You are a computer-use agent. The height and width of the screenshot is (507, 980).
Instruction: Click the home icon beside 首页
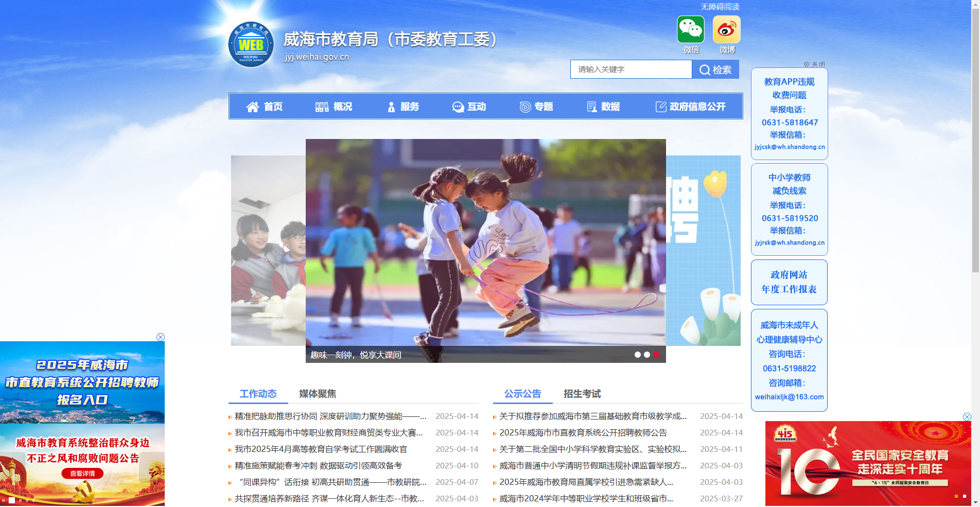pos(253,107)
